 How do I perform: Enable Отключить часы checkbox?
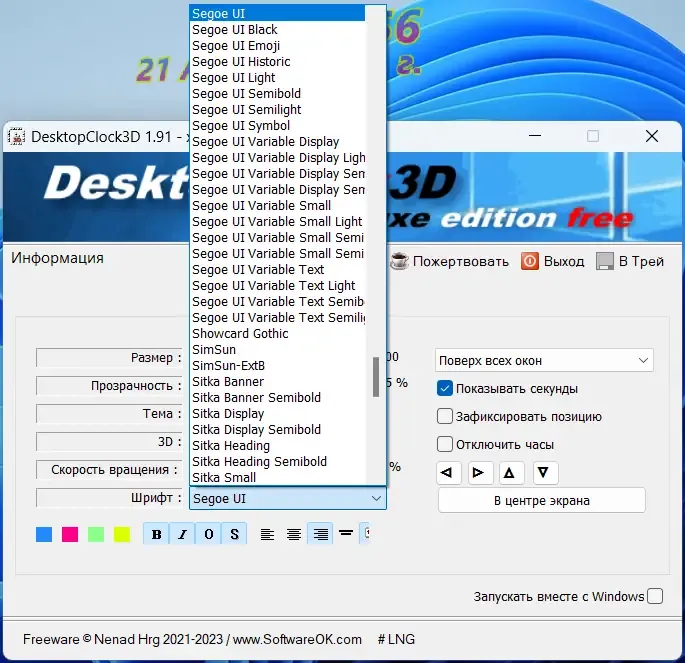click(445, 444)
